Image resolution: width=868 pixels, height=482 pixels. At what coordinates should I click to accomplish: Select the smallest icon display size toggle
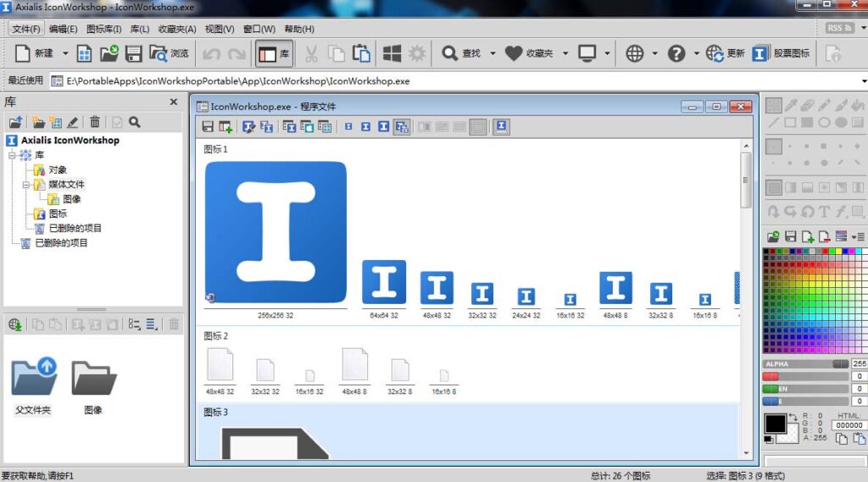(x=348, y=127)
